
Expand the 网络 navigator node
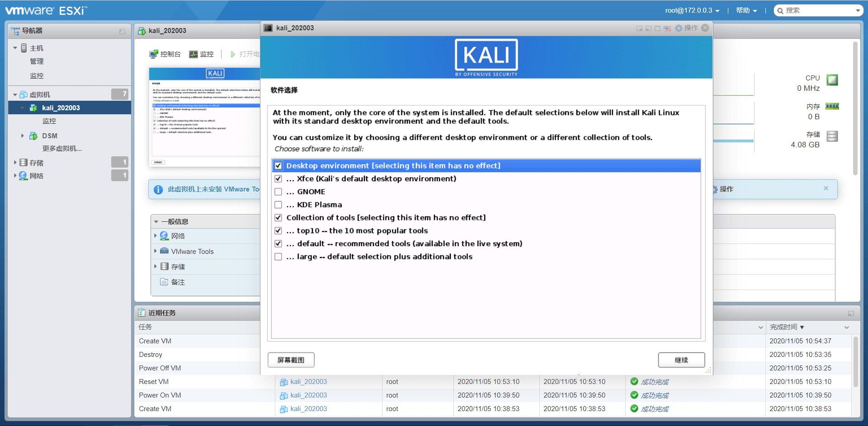tap(15, 175)
